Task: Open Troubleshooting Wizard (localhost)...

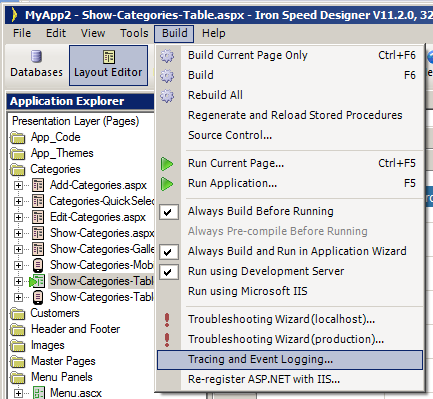Action: pos(290,319)
